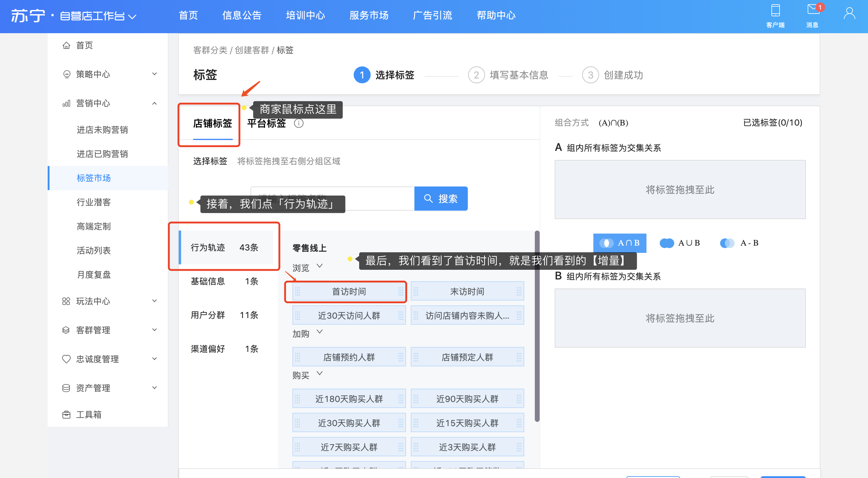
Task: Click the 工具箱 toolbox icon
Action: click(x=66, y=415)
